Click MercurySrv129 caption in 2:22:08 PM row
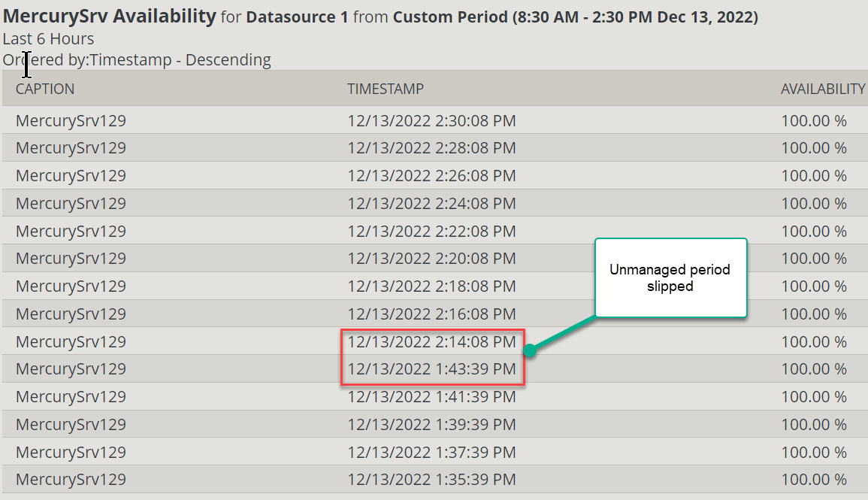Viewport: 868px width, 500px height. pyautogui.click(x=71, y=231)
